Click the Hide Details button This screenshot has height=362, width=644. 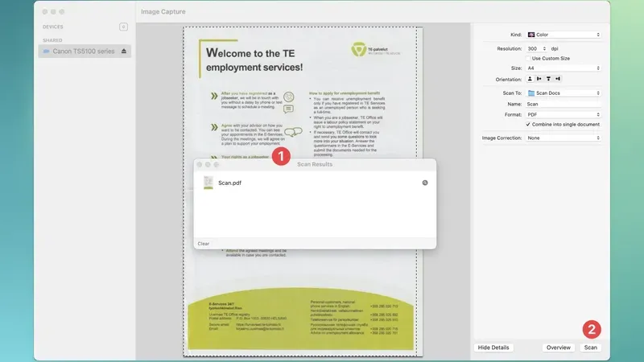click(493, 348)
